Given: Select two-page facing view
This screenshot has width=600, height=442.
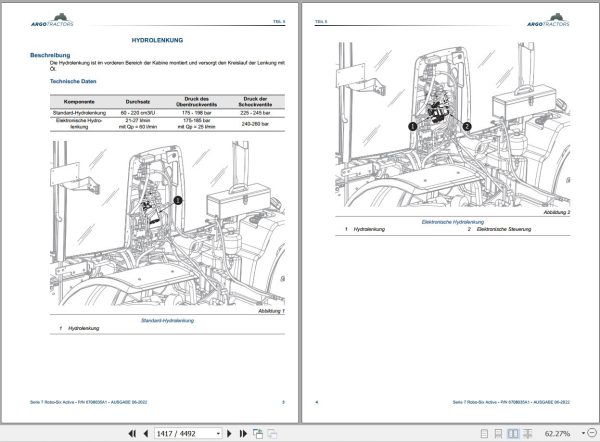Looking at the screenshot, I should [x=513, y=433].
